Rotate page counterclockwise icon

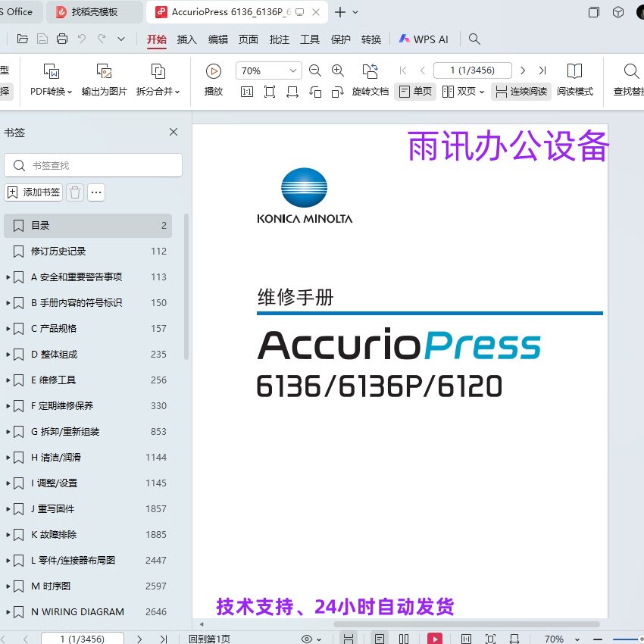pos(315,92)
